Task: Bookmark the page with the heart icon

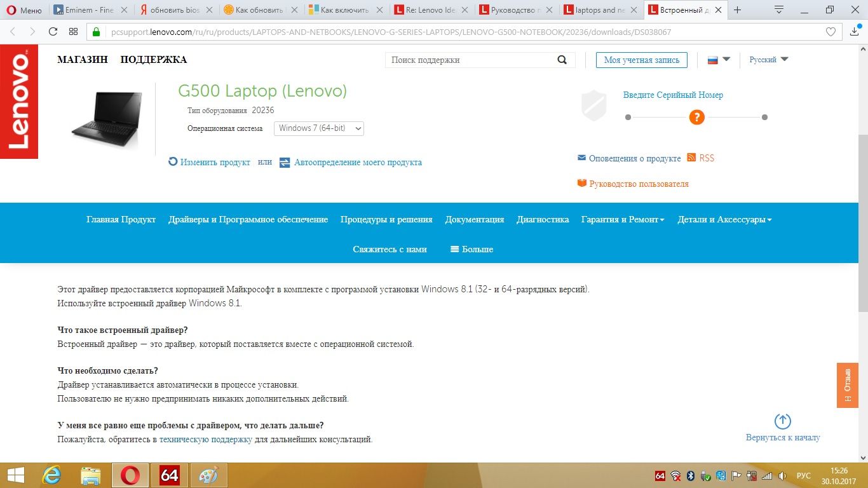Action: 831,32
